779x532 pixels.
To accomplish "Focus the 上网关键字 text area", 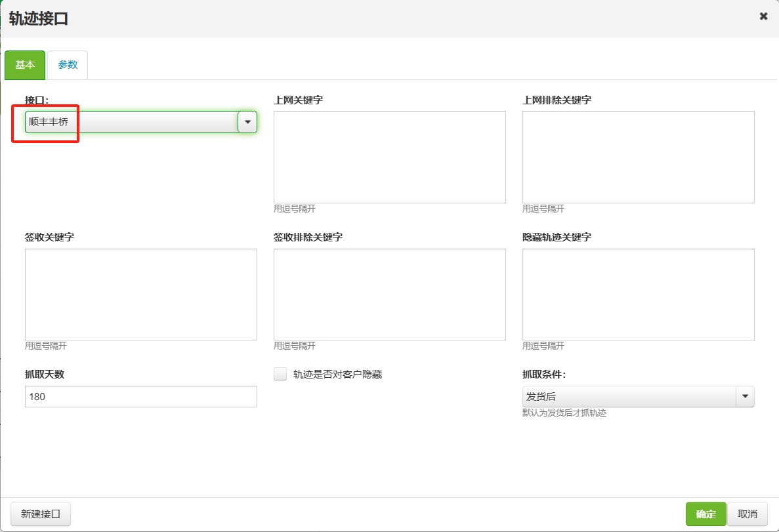I will (x=390, y=157).
